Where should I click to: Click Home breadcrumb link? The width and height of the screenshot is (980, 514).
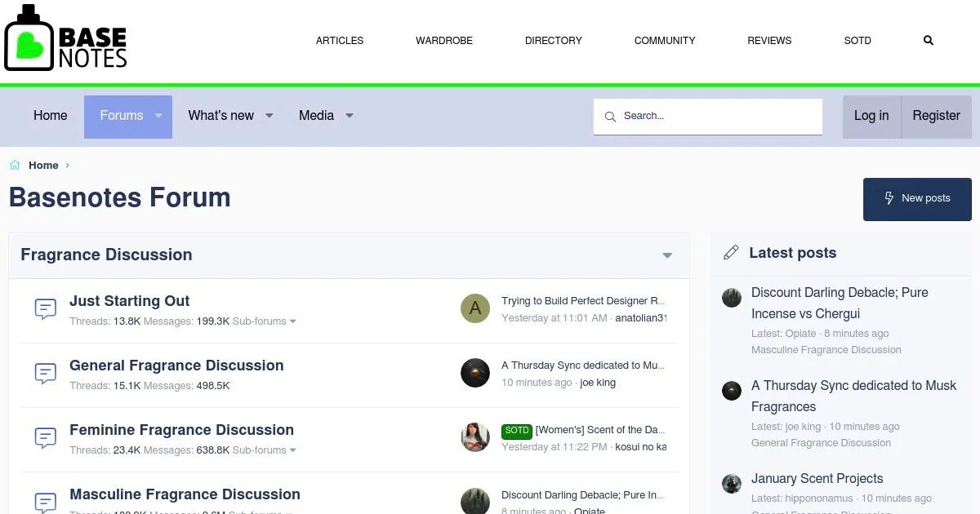[43, 165]
